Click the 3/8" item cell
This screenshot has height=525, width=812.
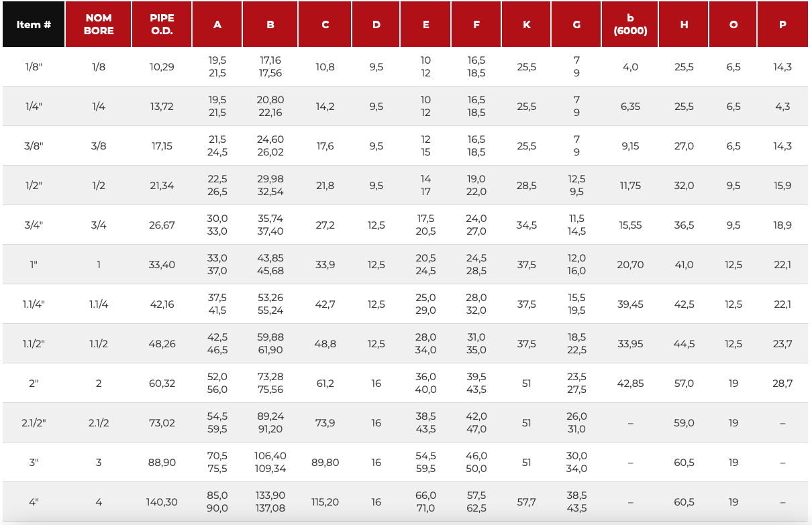(x=34, y=146)
